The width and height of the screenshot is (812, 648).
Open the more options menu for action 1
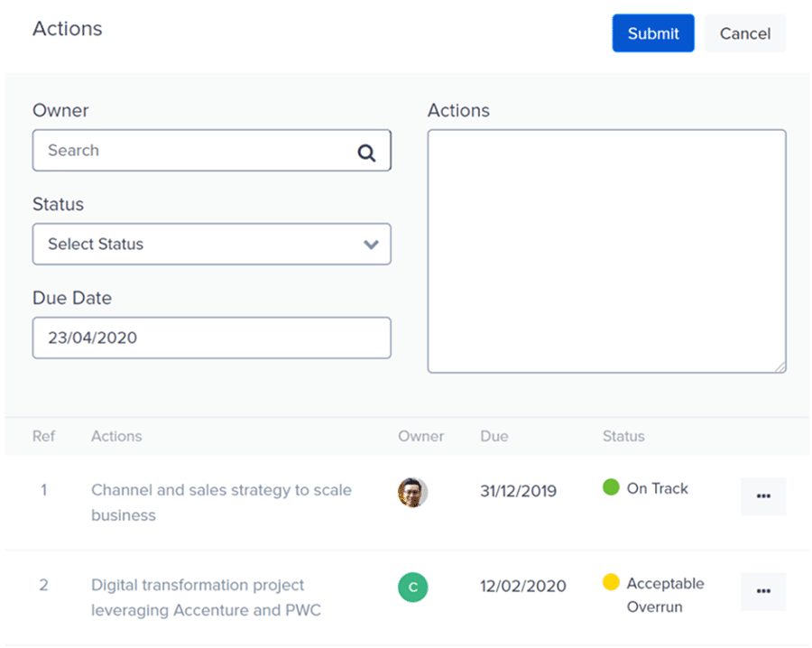tap(763, 496)
